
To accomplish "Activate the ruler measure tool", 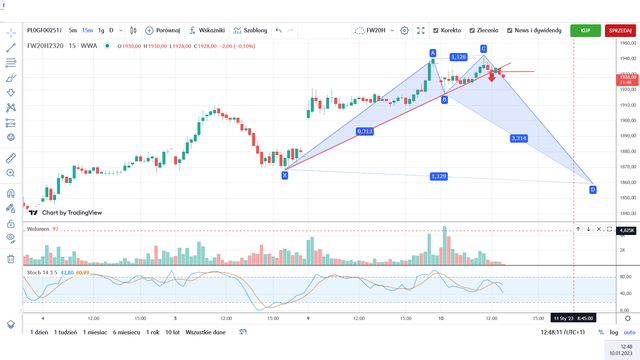I will pos(11,158).
